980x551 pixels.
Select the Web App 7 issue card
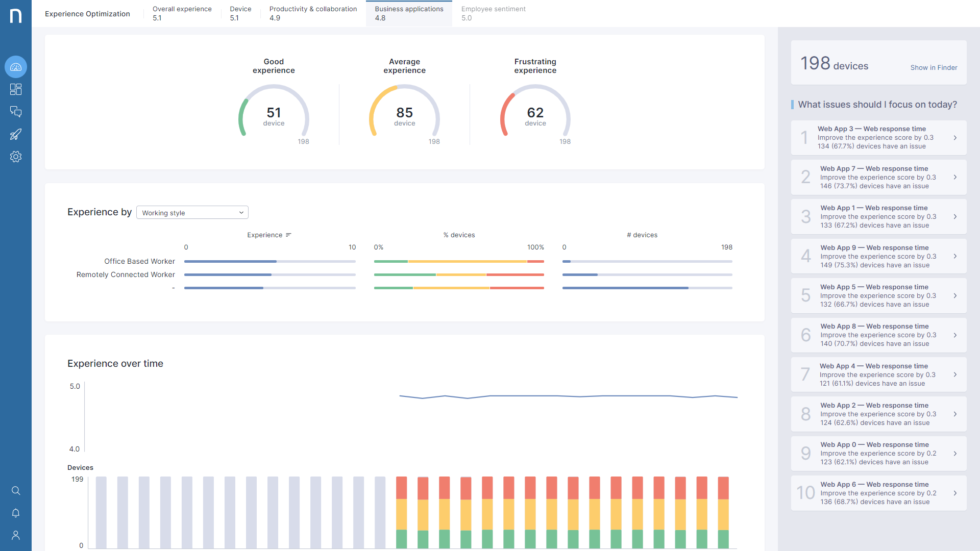(878, 177)
